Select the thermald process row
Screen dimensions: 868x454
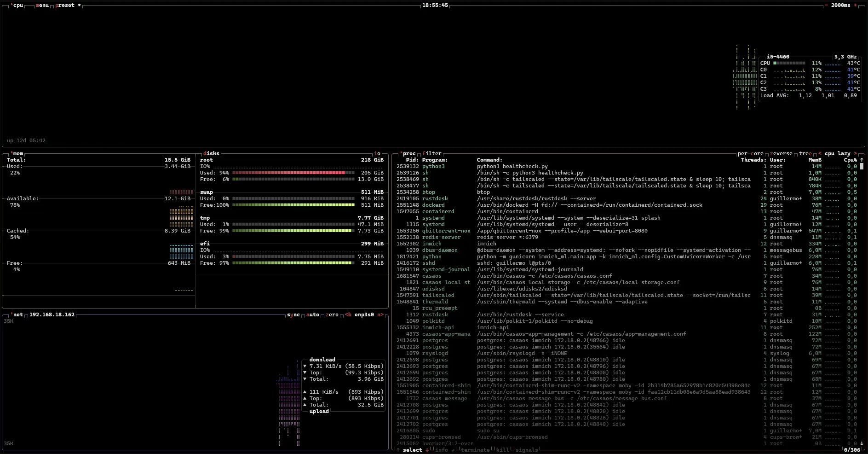627,302
